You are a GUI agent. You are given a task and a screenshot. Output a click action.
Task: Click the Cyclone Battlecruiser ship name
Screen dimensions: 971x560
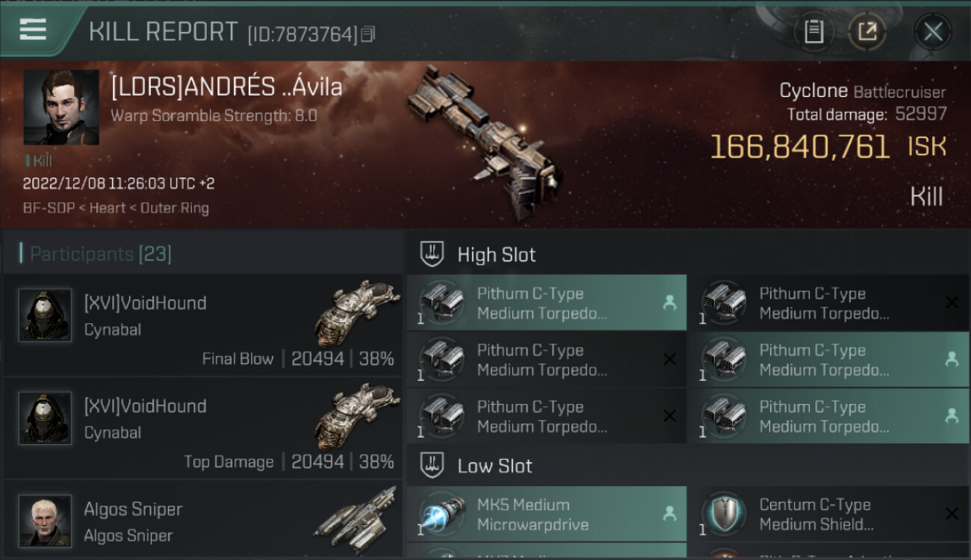point(862,91)
